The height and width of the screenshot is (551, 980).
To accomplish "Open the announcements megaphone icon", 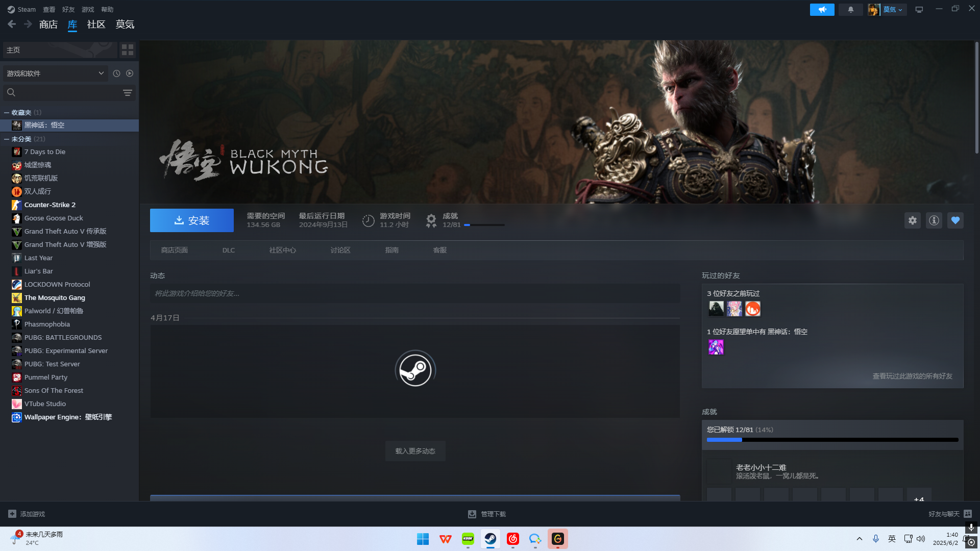I will tap(822, 10).
